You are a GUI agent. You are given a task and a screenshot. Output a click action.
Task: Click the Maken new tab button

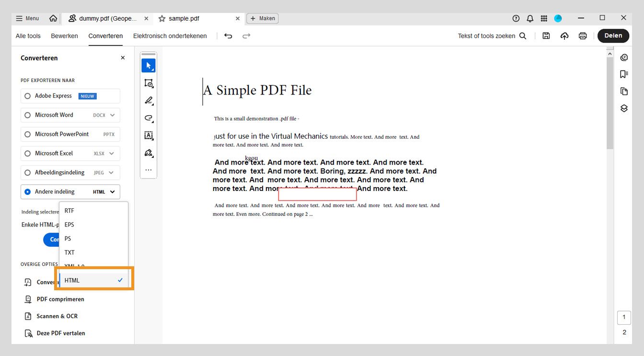(x=263, y=19)
